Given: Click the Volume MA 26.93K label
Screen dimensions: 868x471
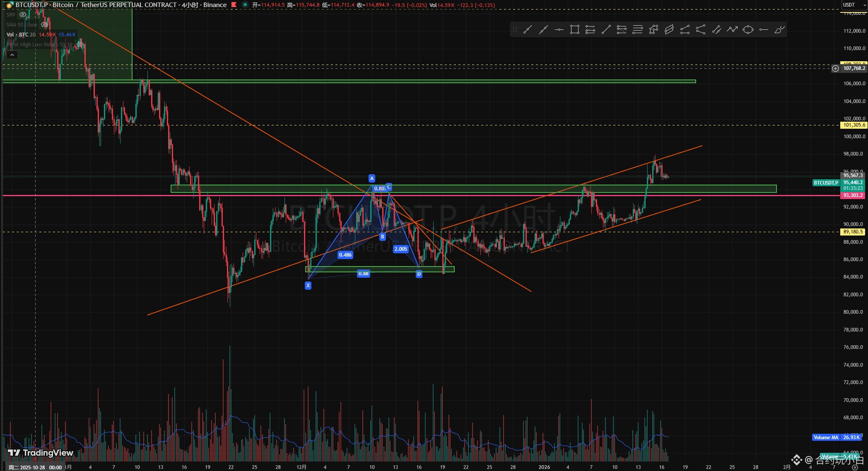Looking at the screenshot, I should [x=837, y=437].
